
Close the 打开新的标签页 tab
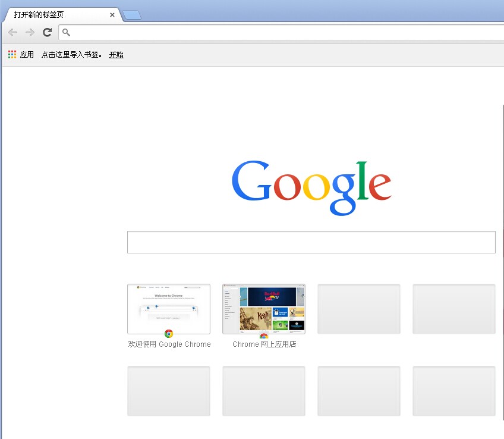pyautogui.click(x=112, y=15)
